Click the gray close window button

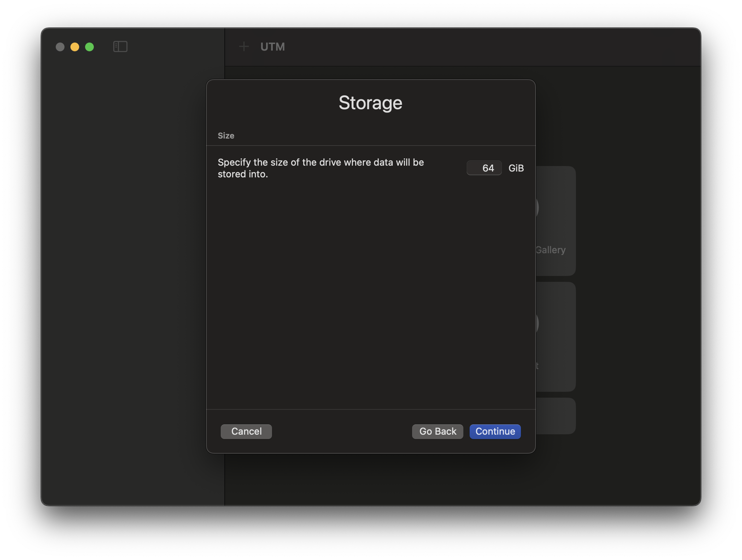(60, 47)
